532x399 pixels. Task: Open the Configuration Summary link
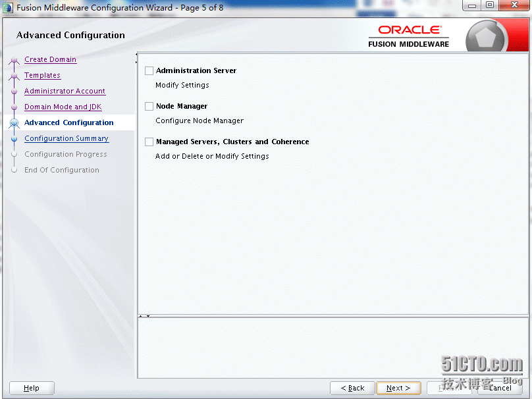pyautogui.click(x=66, y=138)
